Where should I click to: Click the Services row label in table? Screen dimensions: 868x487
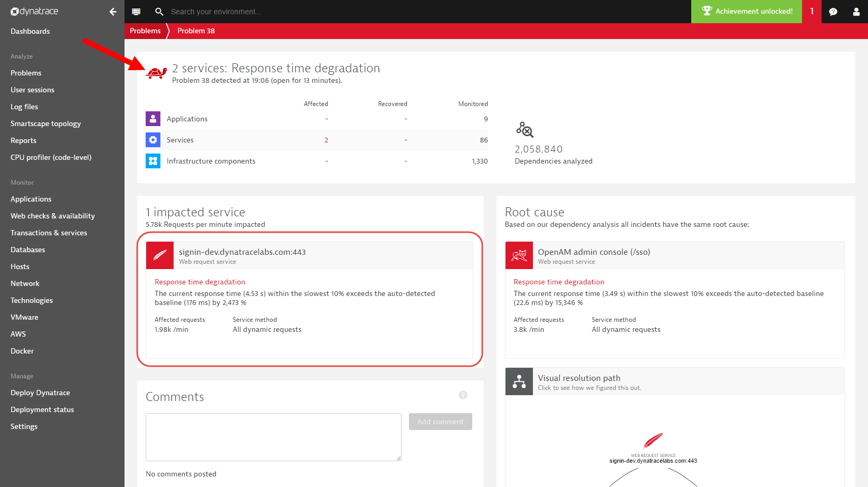click(x=180, y=140)
